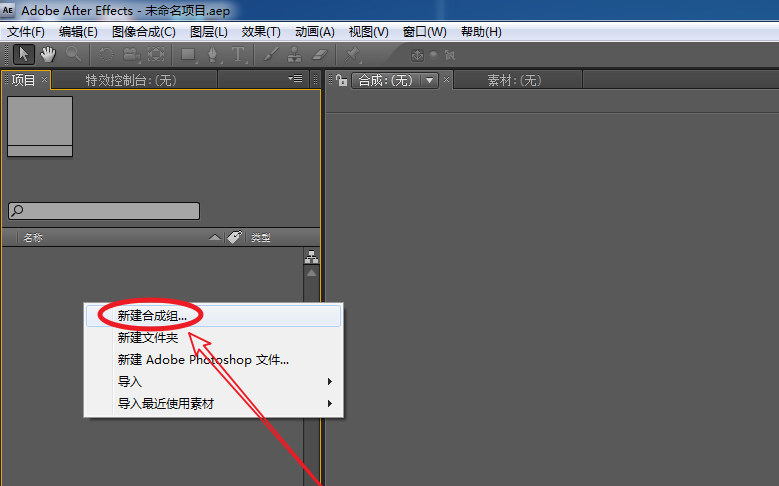Select the Eraser tool
Screen dimensions: 779x486
[320, 55]
